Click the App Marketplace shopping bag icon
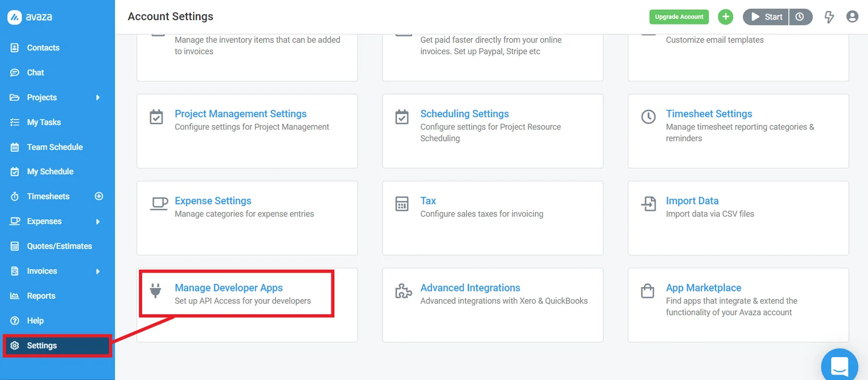 pos(648,291)
